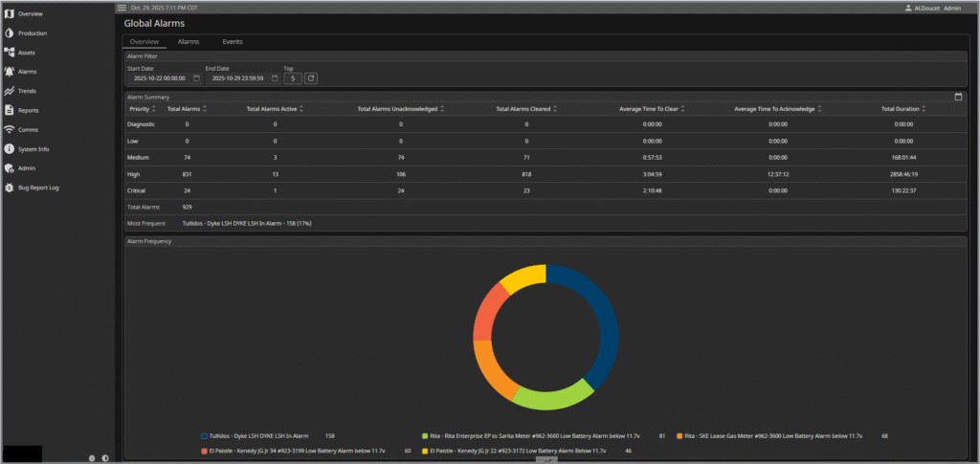Click High total alarms value 831
Image resolution: width=980 pixels, height=464 pixels.
click(x=187, y=174)
